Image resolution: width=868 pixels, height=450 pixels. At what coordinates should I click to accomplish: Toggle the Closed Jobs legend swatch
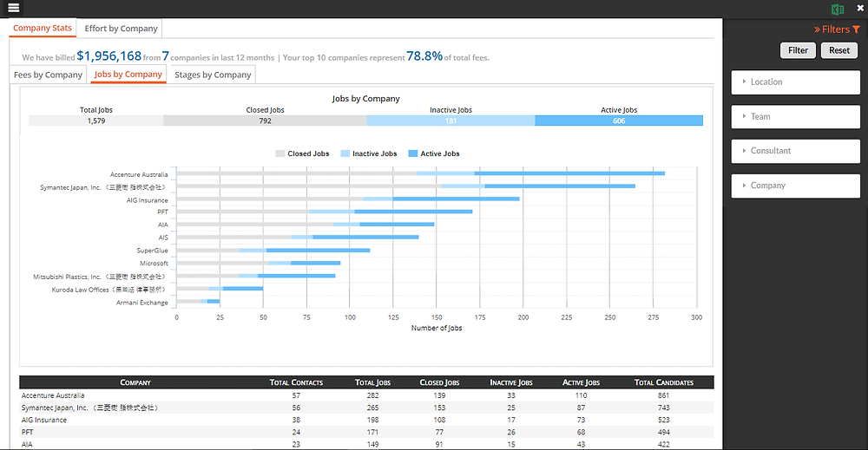tap(280, 153)
